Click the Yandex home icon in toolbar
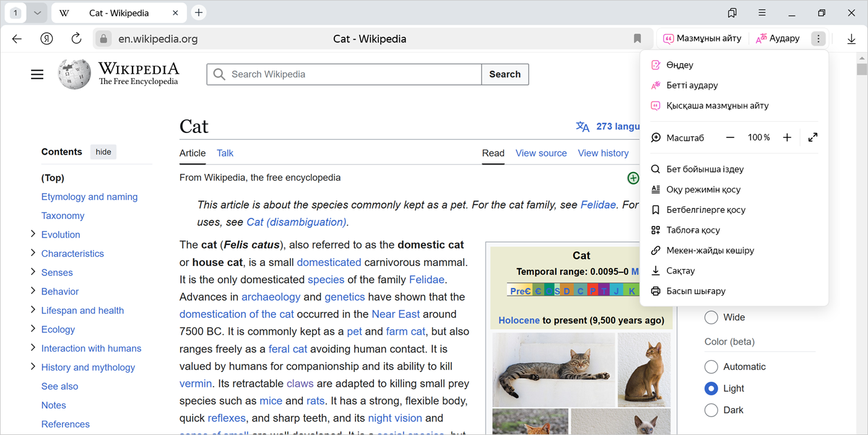This screenshot has width=868, height=435. (46, 38)
